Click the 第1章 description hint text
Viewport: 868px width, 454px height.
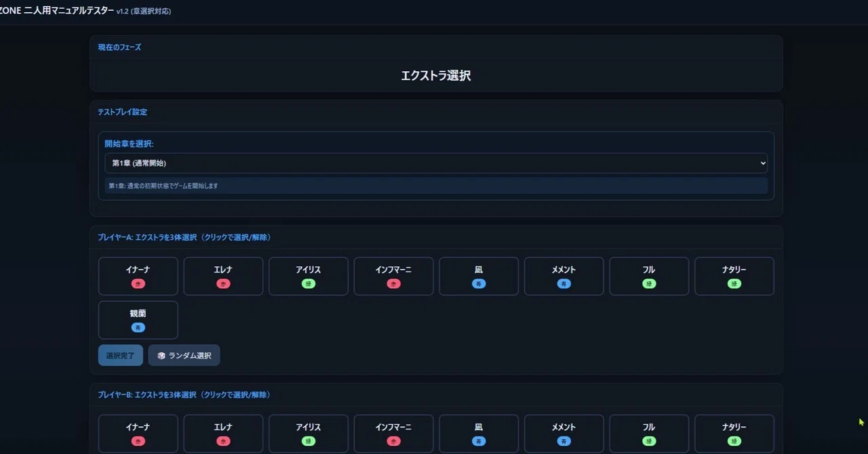coord(163,186)
